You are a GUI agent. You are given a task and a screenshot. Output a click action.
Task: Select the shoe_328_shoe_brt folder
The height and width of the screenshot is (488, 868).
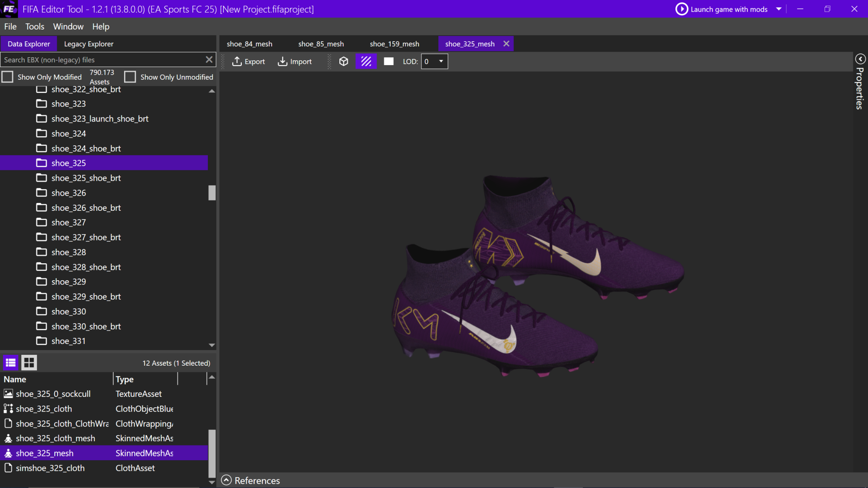tap(86, 267)
